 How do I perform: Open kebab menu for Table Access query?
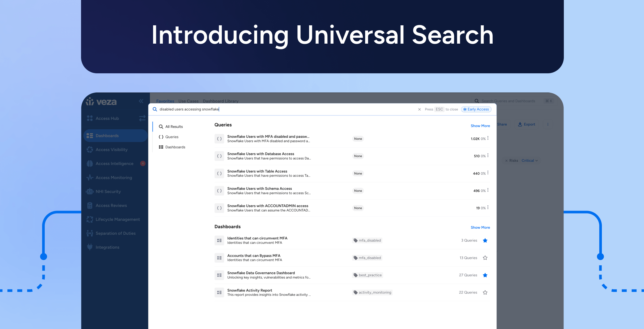pyautogui.click(x=488, y=173)
